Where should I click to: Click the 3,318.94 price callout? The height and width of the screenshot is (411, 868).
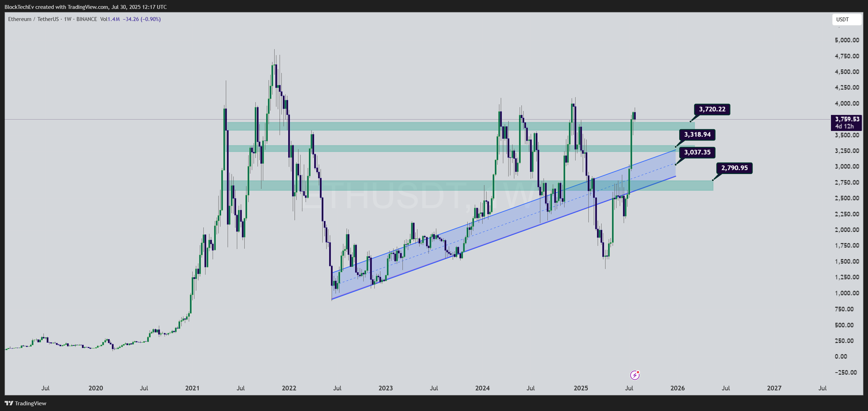pos(697,135)
